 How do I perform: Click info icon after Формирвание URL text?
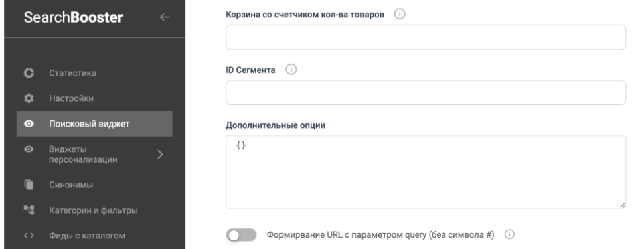(509, 235)
